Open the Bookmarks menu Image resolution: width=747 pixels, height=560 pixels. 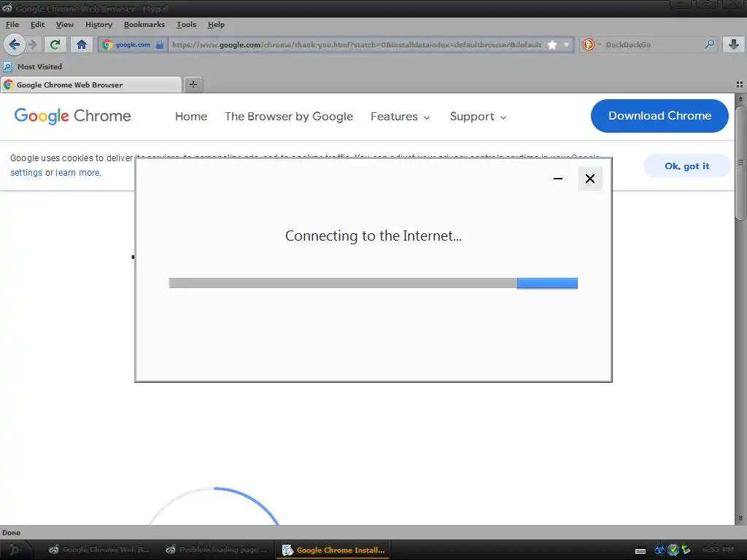(144, 24)
